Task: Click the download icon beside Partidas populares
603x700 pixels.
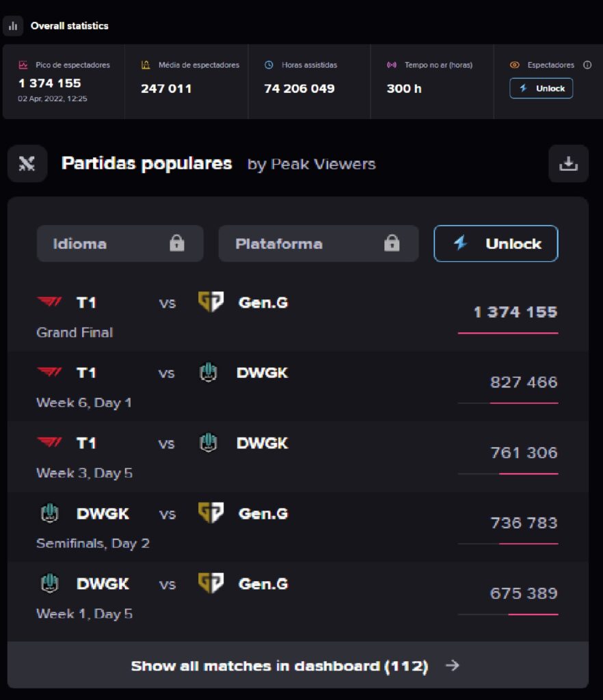Action: [568, 164]
